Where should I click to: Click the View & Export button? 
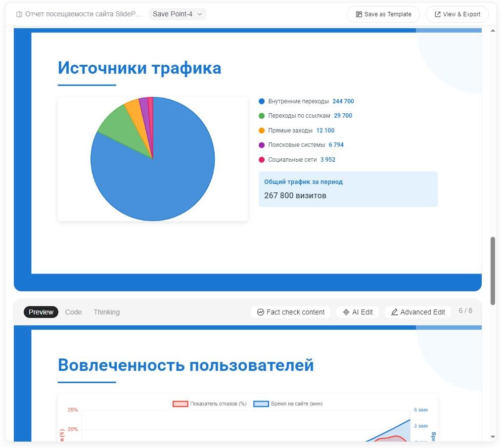[x=457, y=14]
